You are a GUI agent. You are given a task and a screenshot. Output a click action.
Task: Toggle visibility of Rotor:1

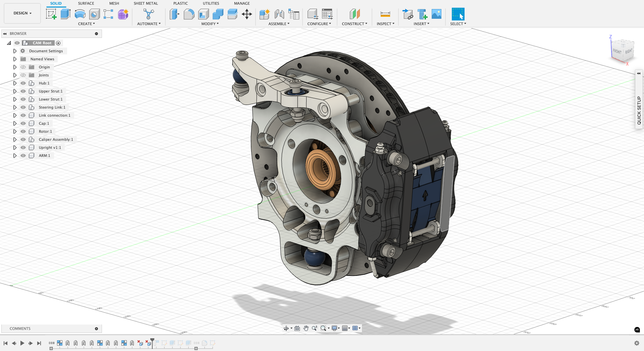tap(23, 131)
